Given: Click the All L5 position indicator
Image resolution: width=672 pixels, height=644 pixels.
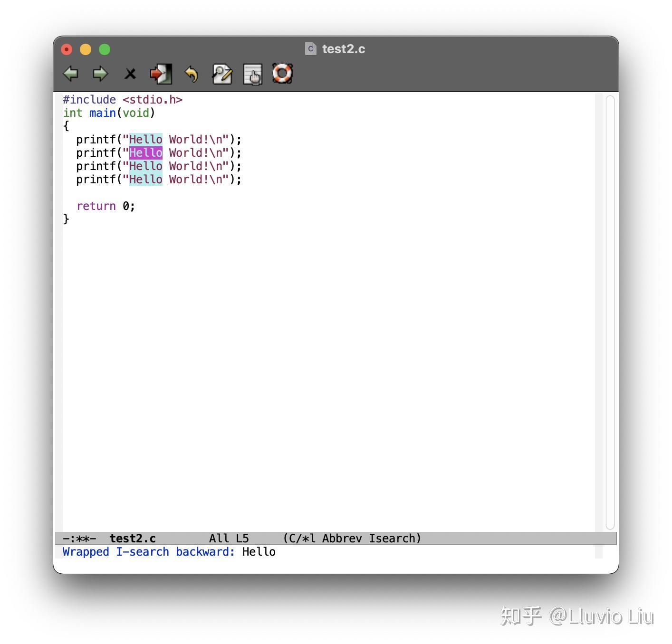Looking at the screenshot, I should [x=228, y=538].
